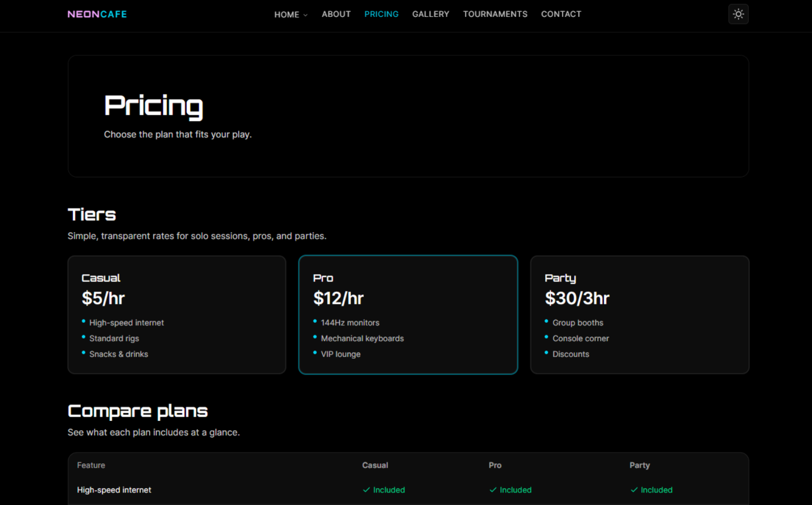The height and width of the screenshot is (505, 812).
Task: Click the Feature column header
Action: click(91, 465)
